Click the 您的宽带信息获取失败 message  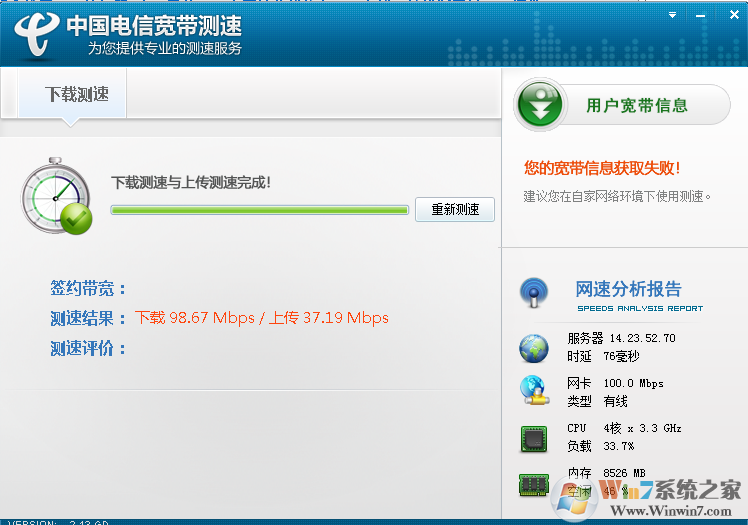pyautogui.click(x=602, y=168)
